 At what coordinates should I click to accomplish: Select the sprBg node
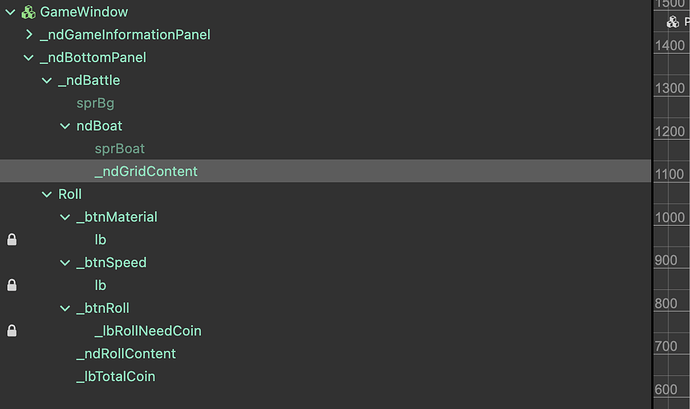[x=97, y=103]
